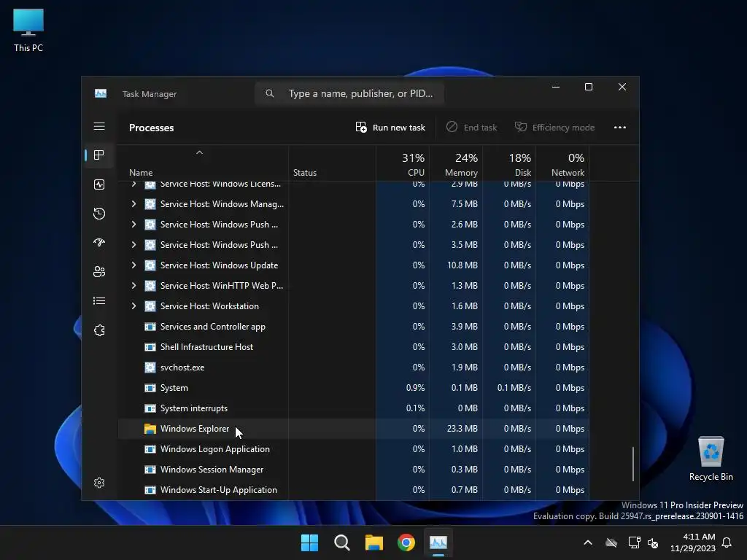Expand Service Host: WinHTTP Web P... row

(134, 286)
